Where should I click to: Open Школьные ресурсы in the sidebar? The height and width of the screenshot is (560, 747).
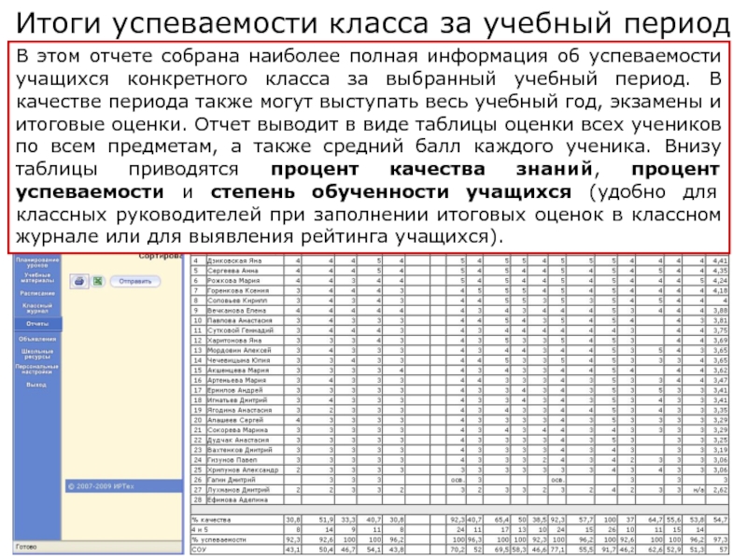click(x=37, y=354)
